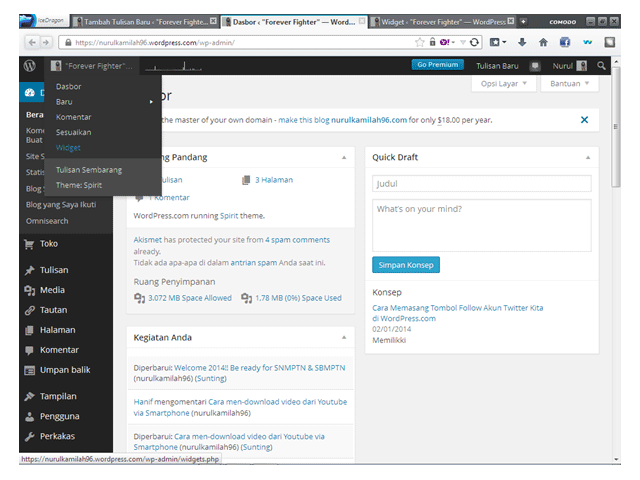Click Simpan Konsep button

pos(406,265)
